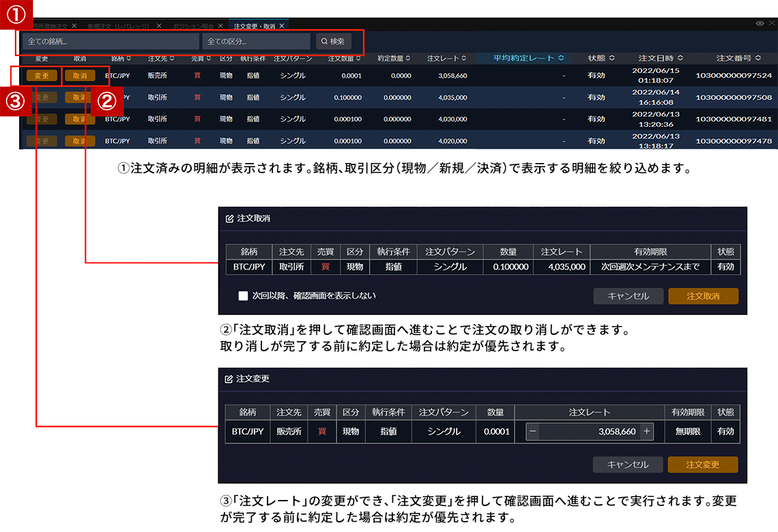Sort by 状態 column arrow

click(611, 58)
